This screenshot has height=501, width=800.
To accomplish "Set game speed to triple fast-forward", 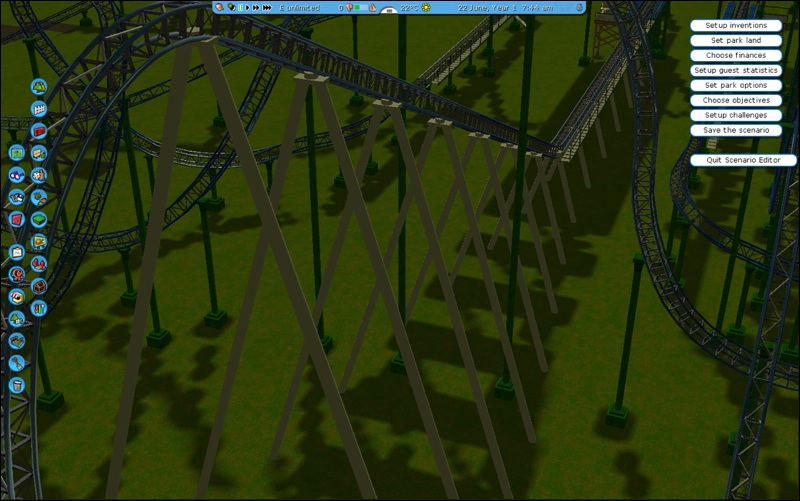I will tap(267, 8).
